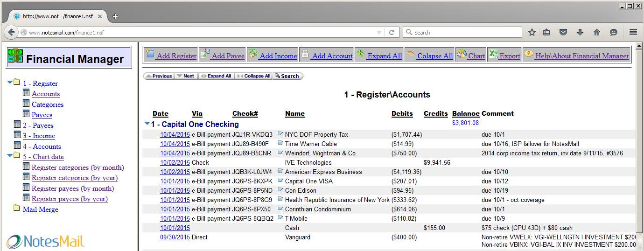Open the URL bar history dropdown
Screen dimensions: 644x251
tap(379, 32)
